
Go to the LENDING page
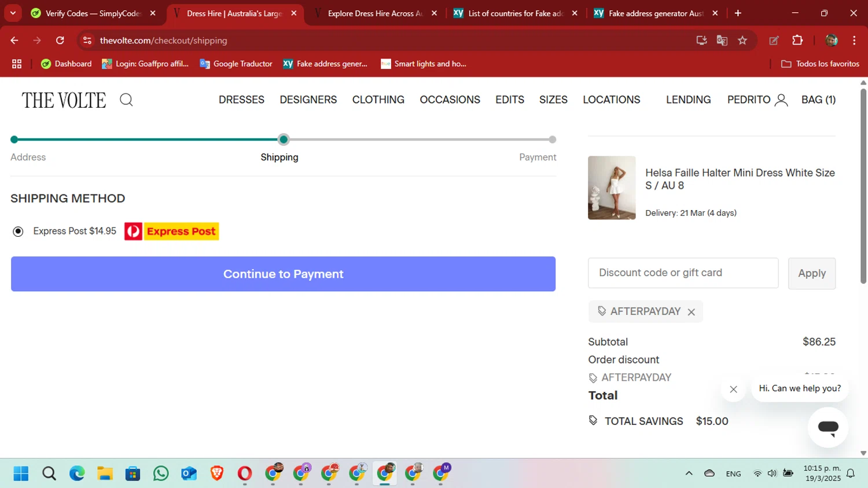tap(689, 100)
